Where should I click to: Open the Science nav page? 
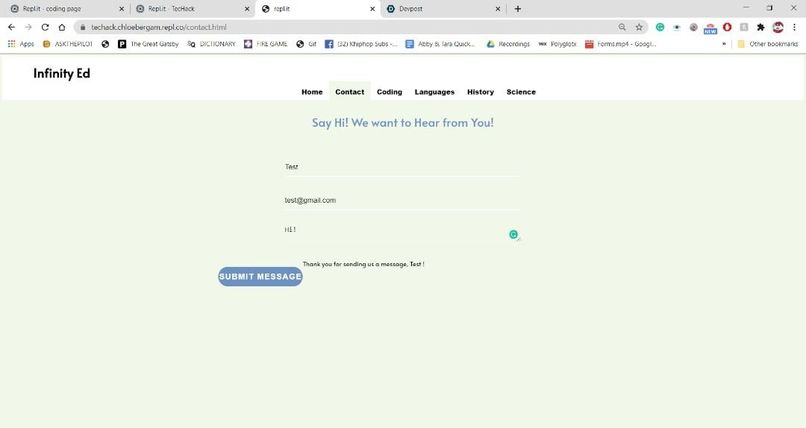521,92
